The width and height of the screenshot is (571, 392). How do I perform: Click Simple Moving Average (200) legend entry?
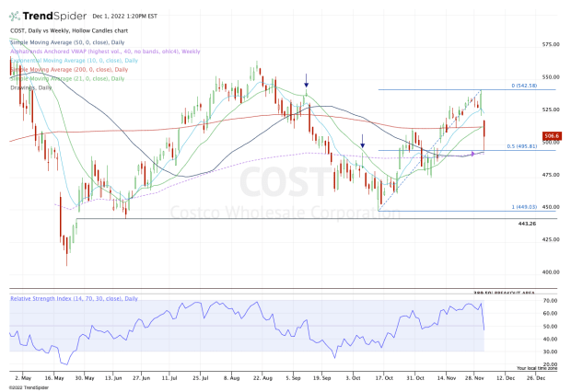(69, 69)
